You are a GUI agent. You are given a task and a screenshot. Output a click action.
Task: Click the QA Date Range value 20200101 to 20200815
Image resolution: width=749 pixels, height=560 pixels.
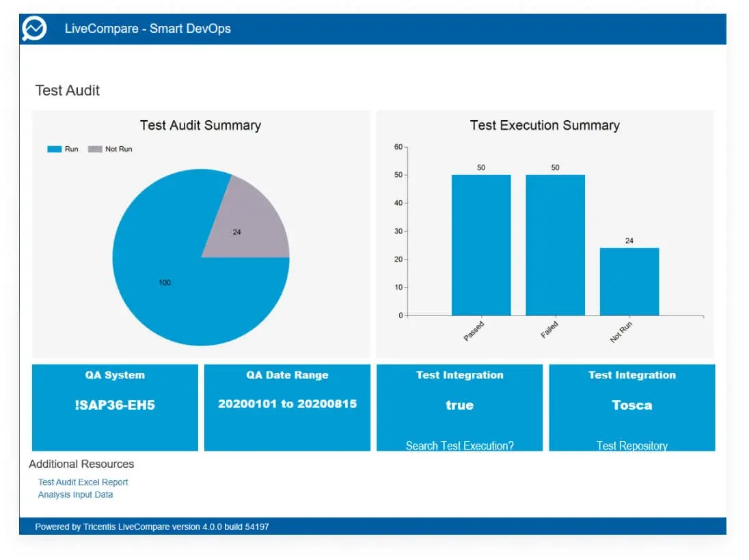tap(288, 404)
